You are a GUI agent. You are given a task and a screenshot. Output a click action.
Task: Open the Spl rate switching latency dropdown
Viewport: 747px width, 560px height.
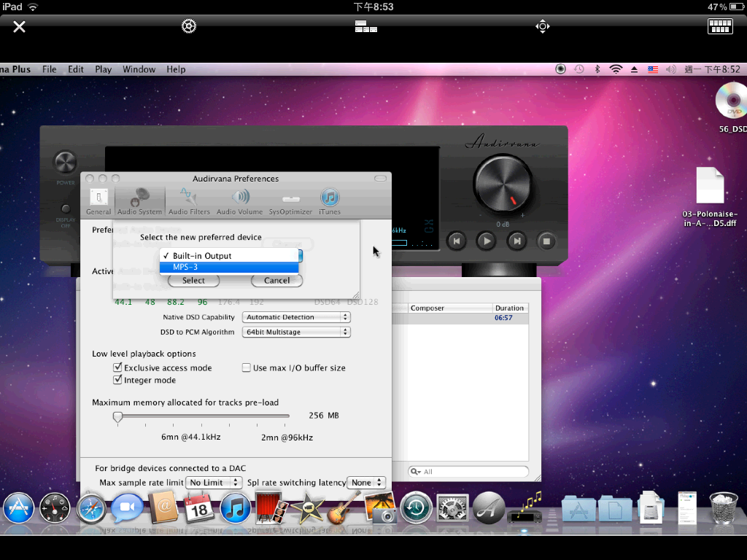pyautogui.click(x=366, y=483)
